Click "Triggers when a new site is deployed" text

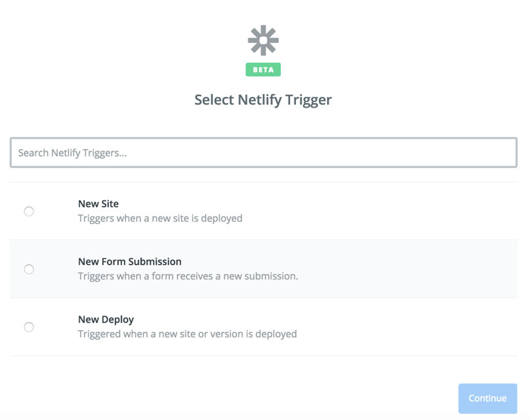[160, 218]
